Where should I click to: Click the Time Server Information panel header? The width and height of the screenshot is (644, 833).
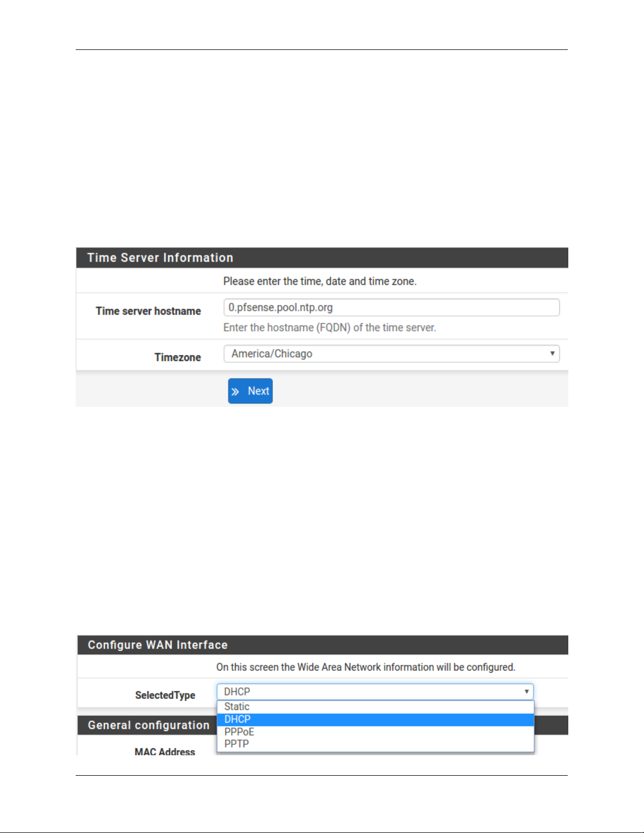click(x=322, y=258)
